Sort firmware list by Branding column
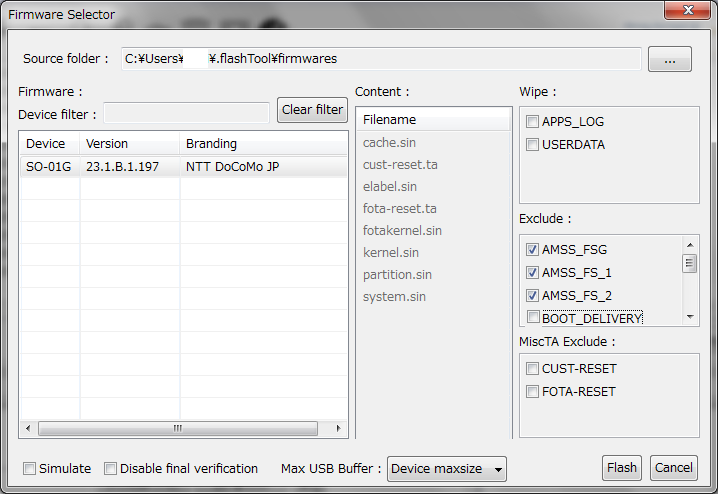The height and width of the screenshot is (494, 718). click(x=263, y=144)
